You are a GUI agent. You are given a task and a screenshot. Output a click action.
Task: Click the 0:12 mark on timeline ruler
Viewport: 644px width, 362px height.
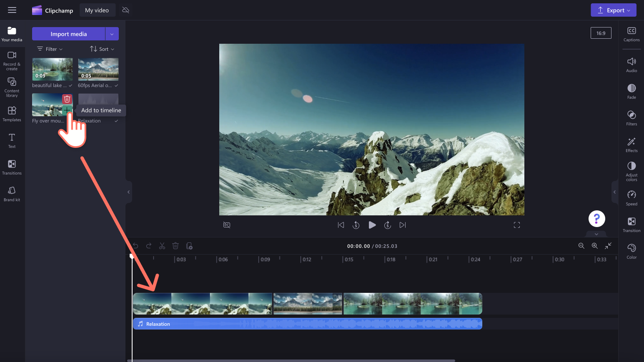coord(307,259)
